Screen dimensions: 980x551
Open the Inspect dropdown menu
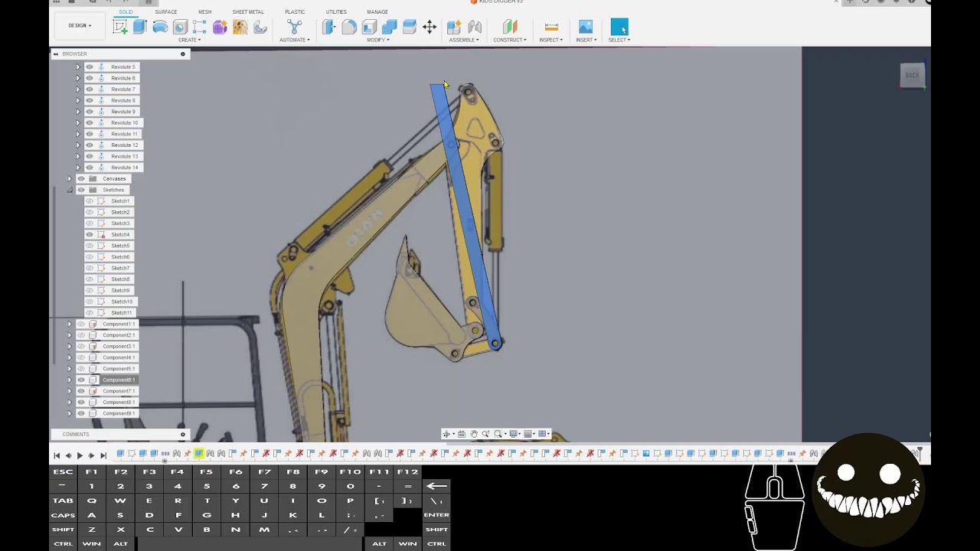click(551, 40)
